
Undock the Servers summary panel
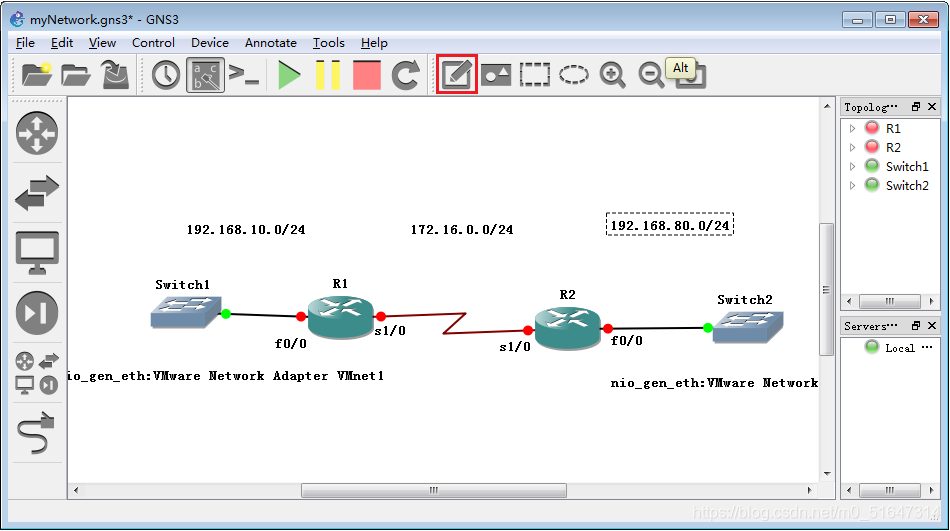coord(915,326)
